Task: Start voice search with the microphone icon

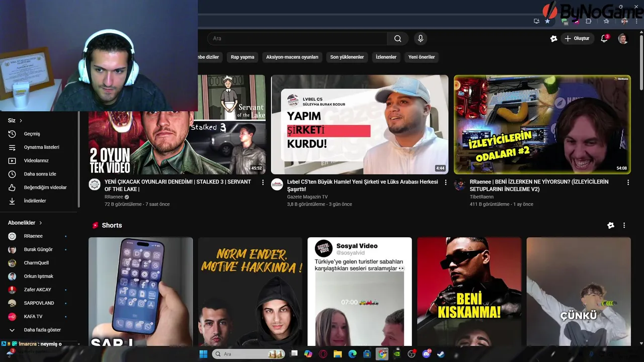Action: click(421, 39)
